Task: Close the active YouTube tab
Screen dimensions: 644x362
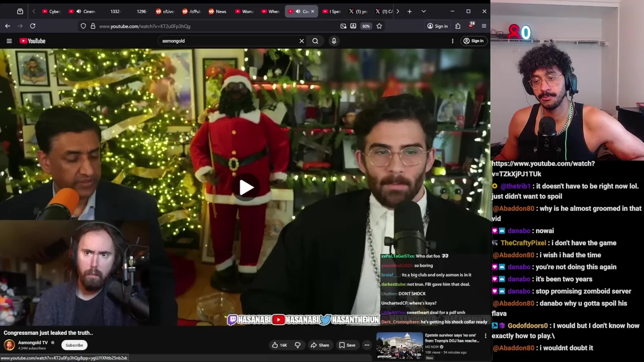Action: (312, 11)
